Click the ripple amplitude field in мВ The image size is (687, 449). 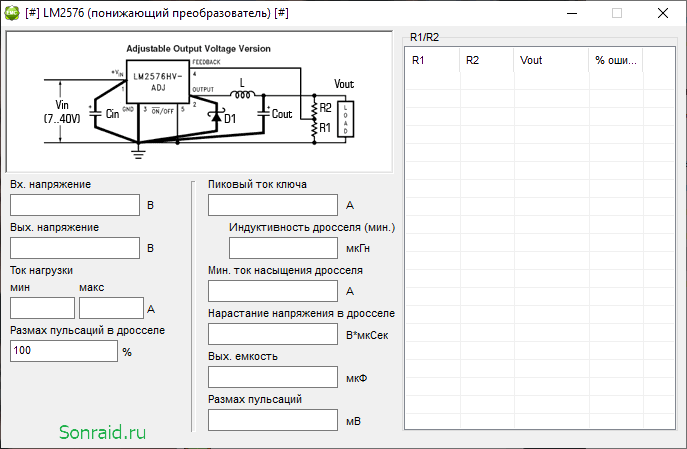tap(273, 420)
